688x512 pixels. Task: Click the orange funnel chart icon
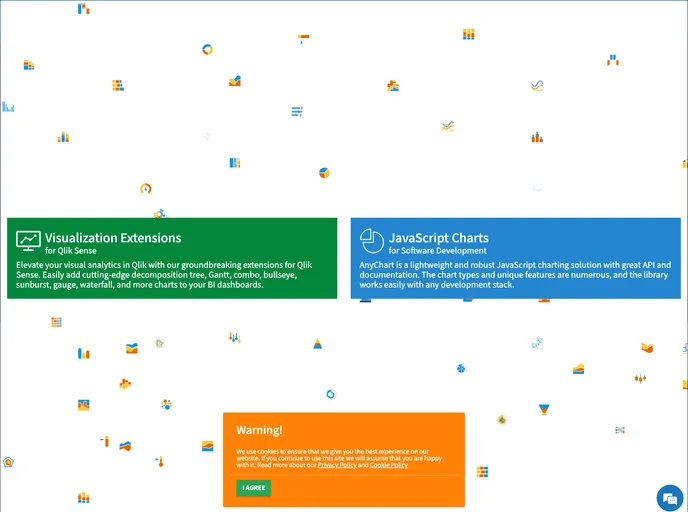click(544, 409)
